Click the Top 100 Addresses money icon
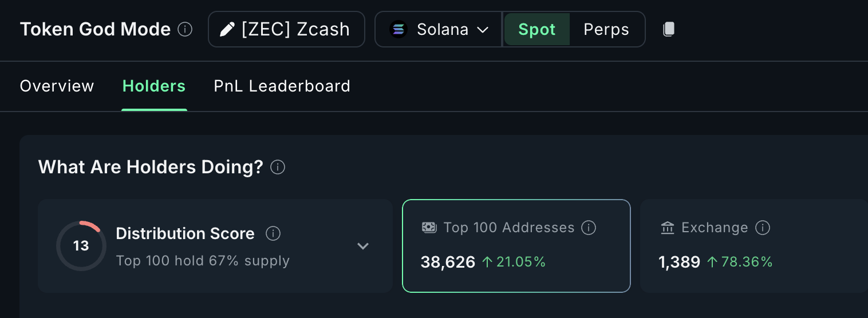Image resolution: width=868 pixels, height=318 pixels. [x=429, y=228]
